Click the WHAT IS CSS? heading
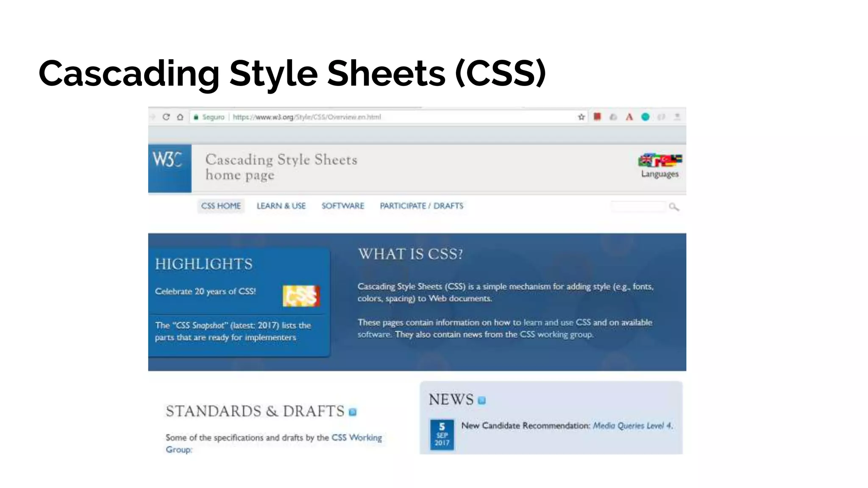Viewport: 868px width, 488px height. point(410,254)
